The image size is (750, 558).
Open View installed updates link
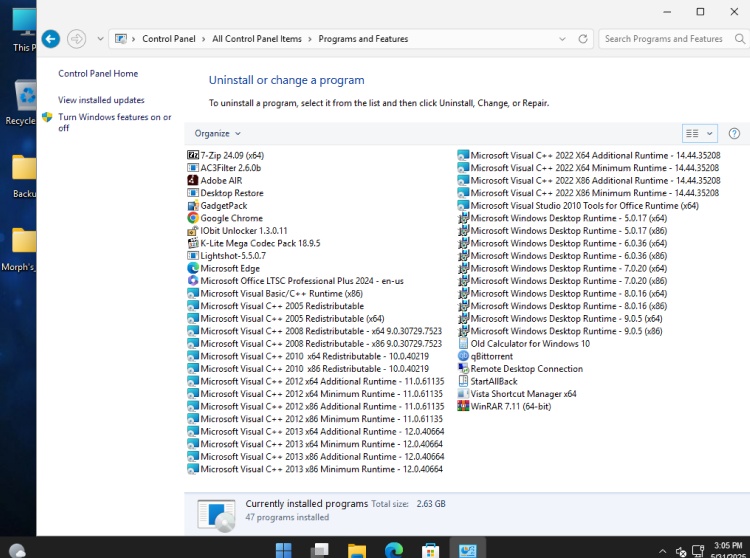coord(101,100)
